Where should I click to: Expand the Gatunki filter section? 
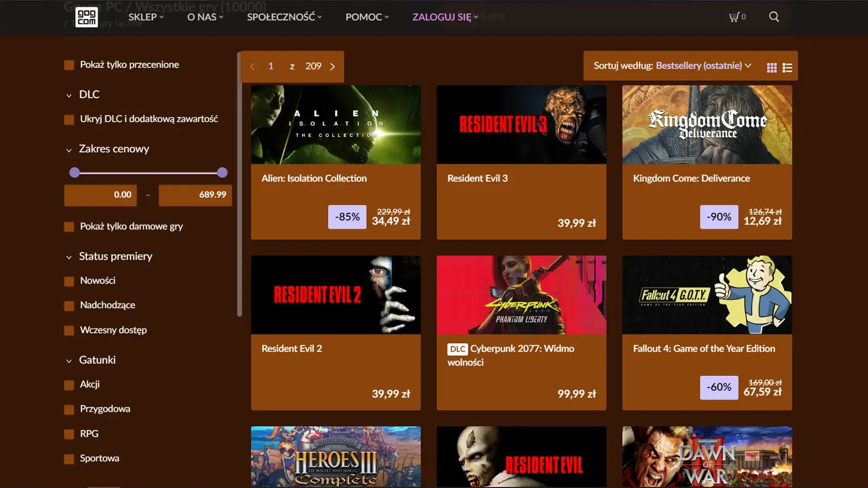(97, 360)
